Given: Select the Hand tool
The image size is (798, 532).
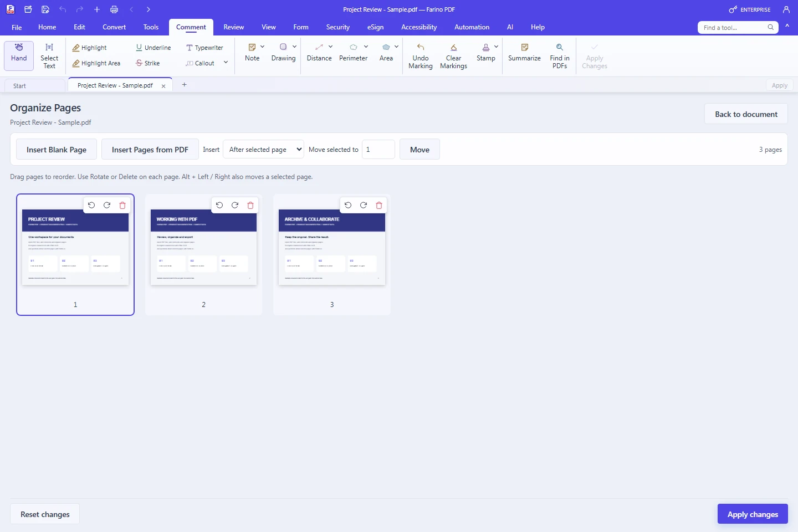Looking at the screenshot, I should click(x=19, y=55).
